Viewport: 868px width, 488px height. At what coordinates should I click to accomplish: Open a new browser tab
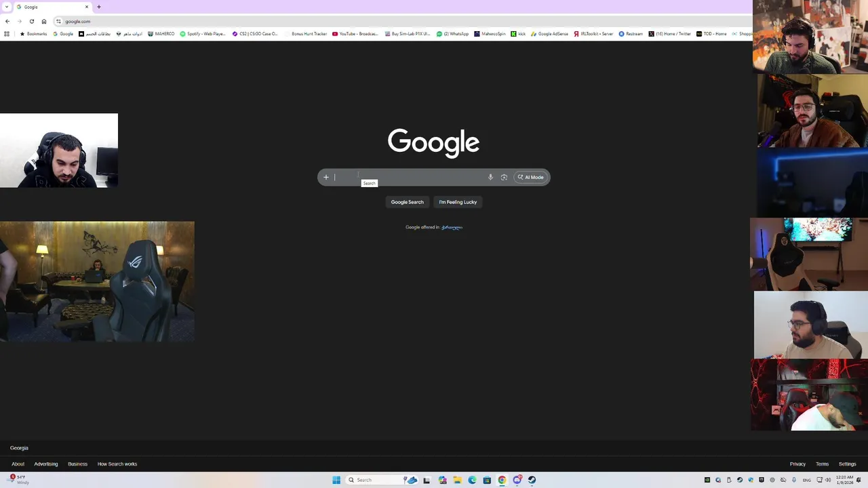[98, 7]
